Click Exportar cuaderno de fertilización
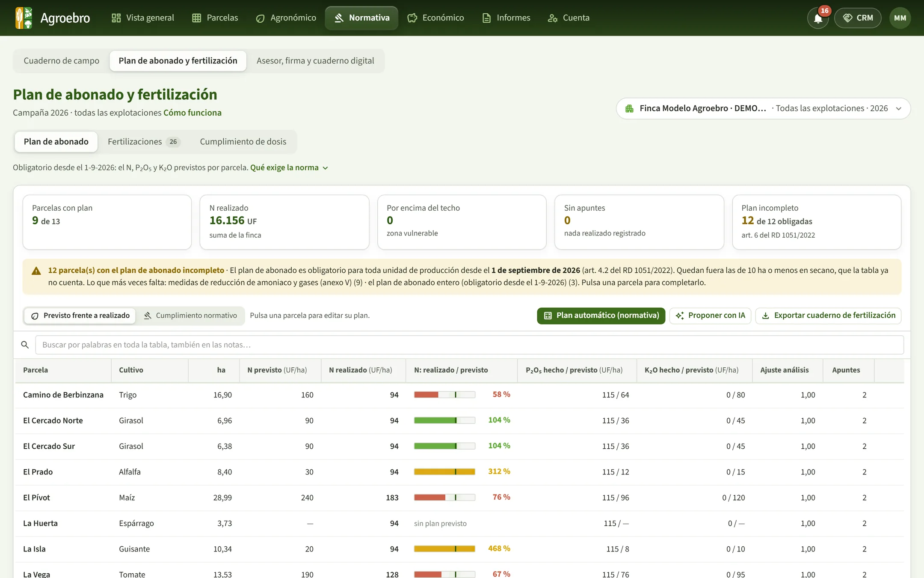924x578 pixels. 828,316
